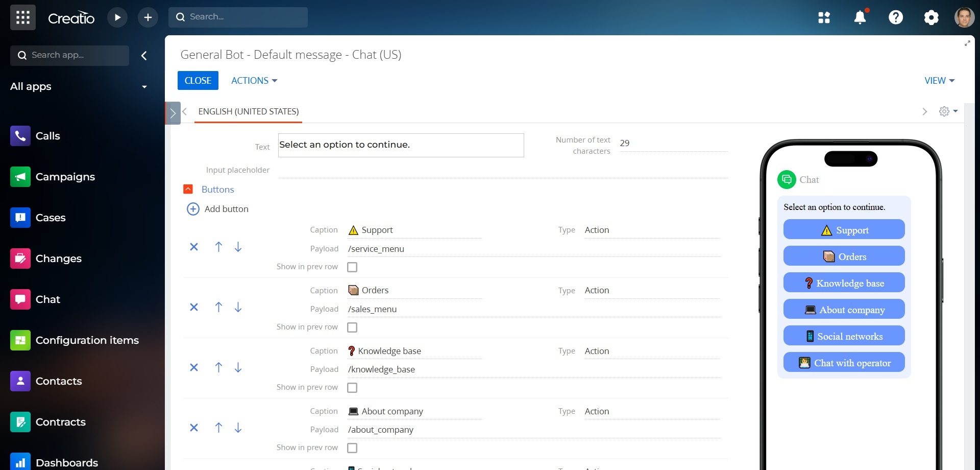980x470 pixels.
Task: Delete the Support button row
Action: tap(194, 247)
